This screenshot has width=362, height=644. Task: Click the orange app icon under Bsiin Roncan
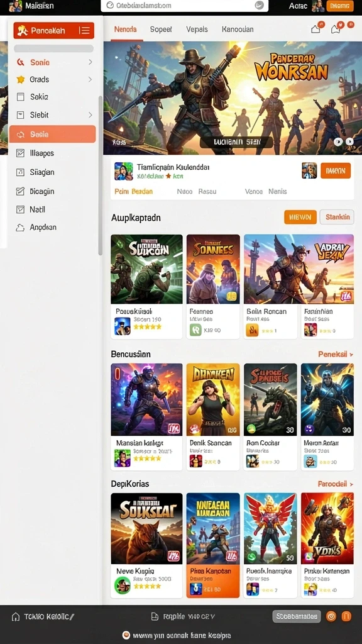[252, 330]
